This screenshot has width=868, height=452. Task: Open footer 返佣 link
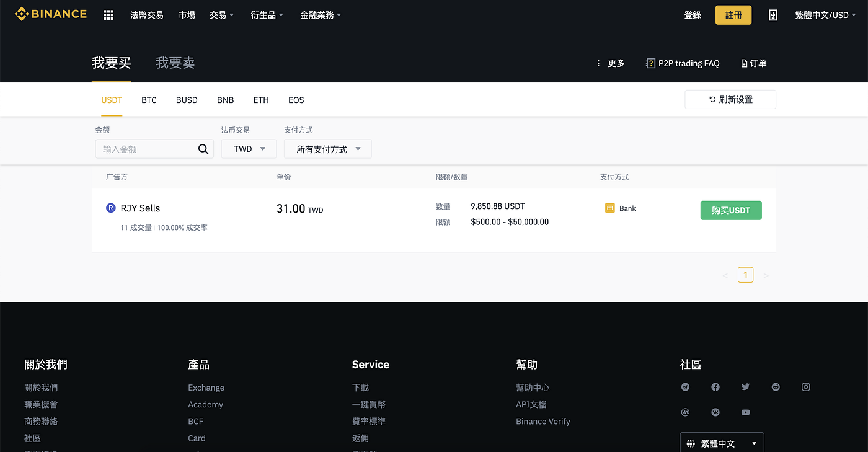click(360, 438)
